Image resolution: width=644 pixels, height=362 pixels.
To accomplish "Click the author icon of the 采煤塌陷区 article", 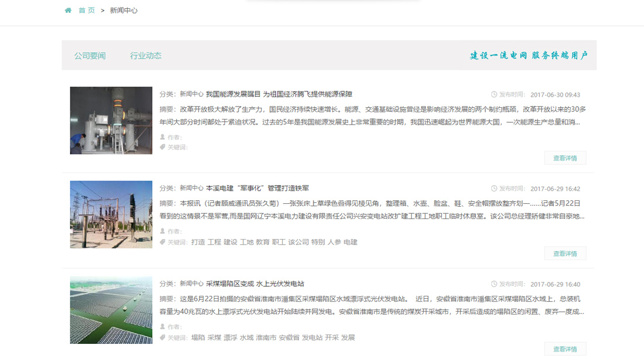I will pos(163,326).
